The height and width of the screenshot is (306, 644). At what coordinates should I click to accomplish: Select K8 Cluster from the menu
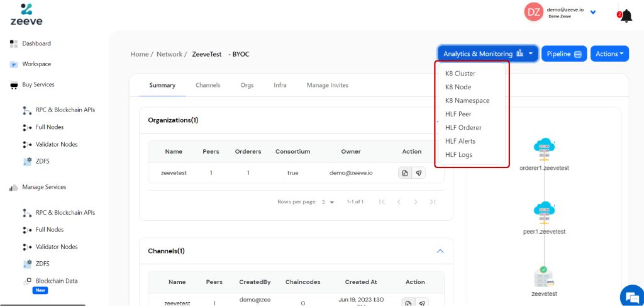(460, 74)
